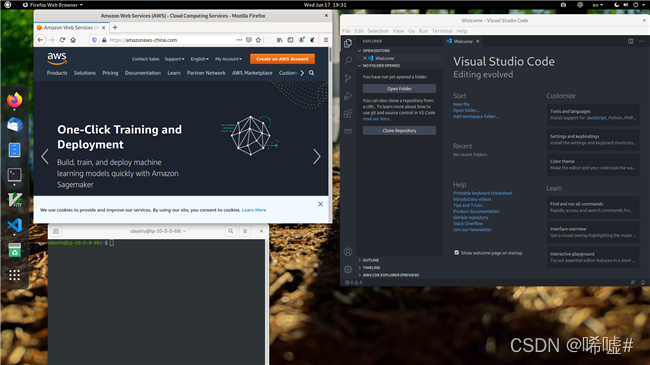Open Search view in VS Code activity bar
The width and height of the screenshot is (650, 365).
pos(348,61)
